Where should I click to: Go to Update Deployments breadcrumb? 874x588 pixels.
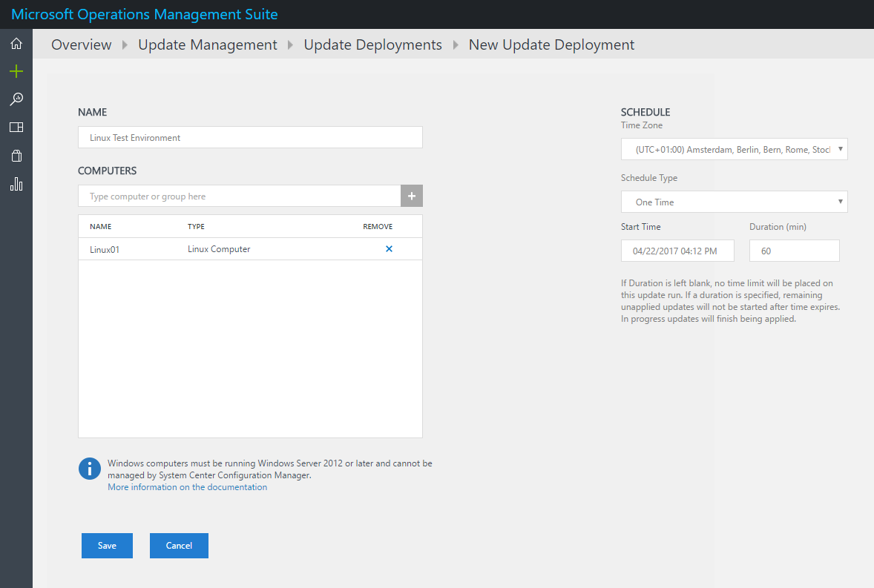373,44
